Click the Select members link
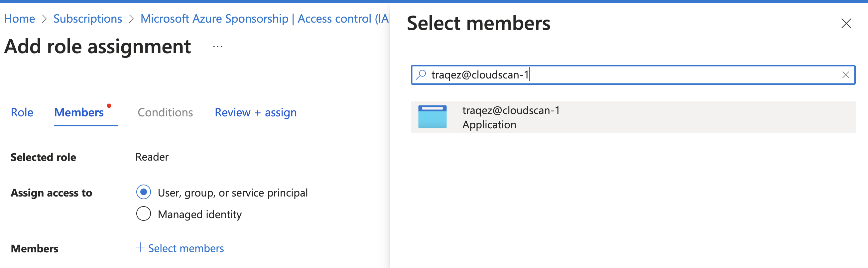868x268 pixels. coord(186,248)
